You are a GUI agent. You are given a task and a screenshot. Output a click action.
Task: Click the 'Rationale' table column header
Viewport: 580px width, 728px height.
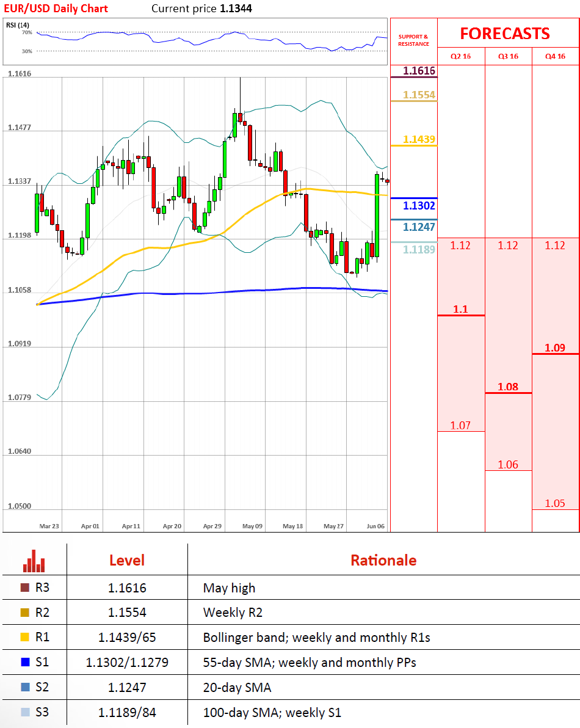(x=384, y=561)
